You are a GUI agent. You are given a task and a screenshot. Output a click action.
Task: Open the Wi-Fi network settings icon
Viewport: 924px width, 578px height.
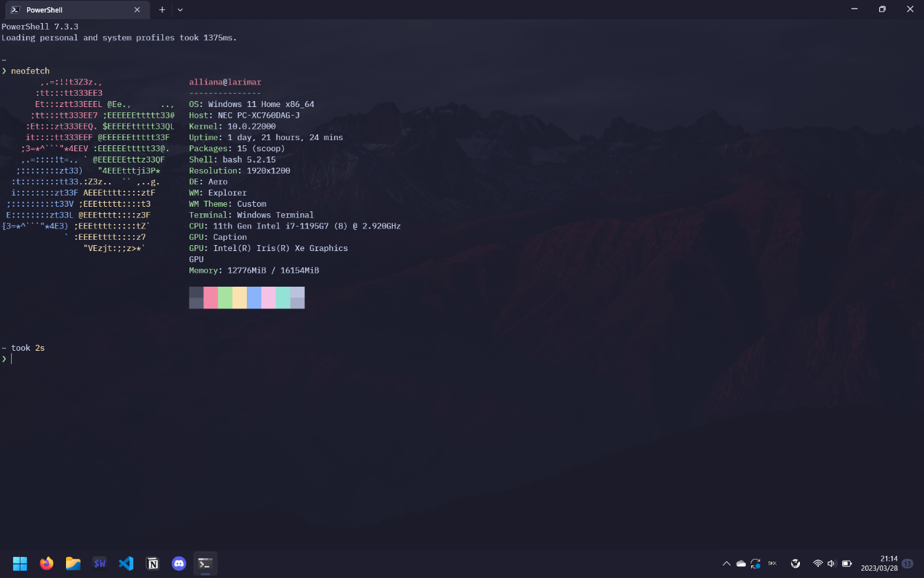[x=818, y=563]
